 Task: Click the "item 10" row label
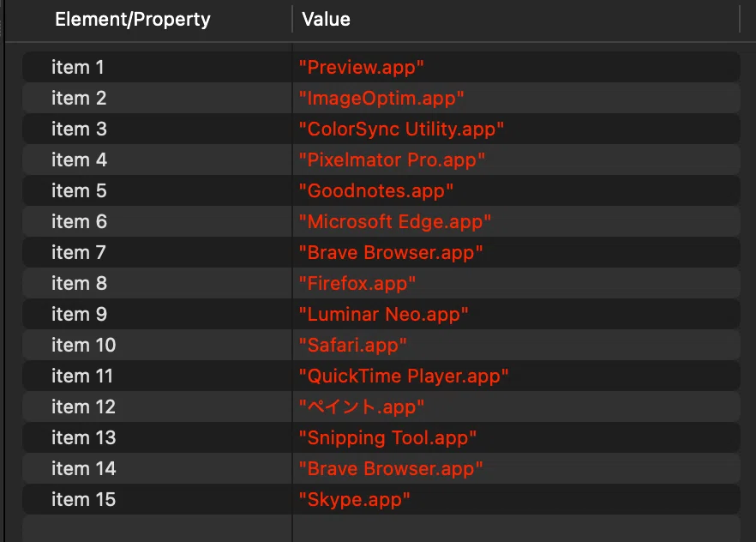point(83,345)
